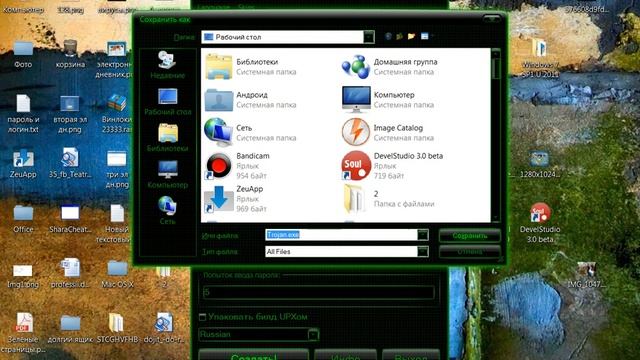Select пароль и логин.txt on desktop

tap(23, 114)
